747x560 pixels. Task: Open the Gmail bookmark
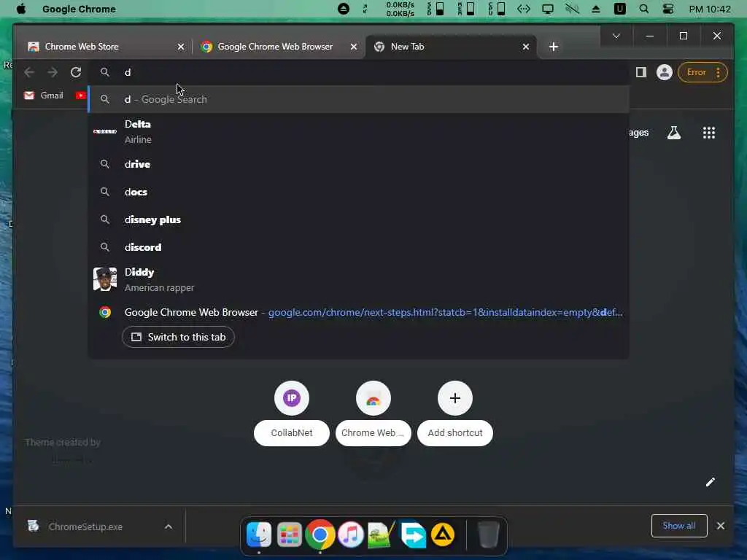pyautogui.click(x=43, y=96)
